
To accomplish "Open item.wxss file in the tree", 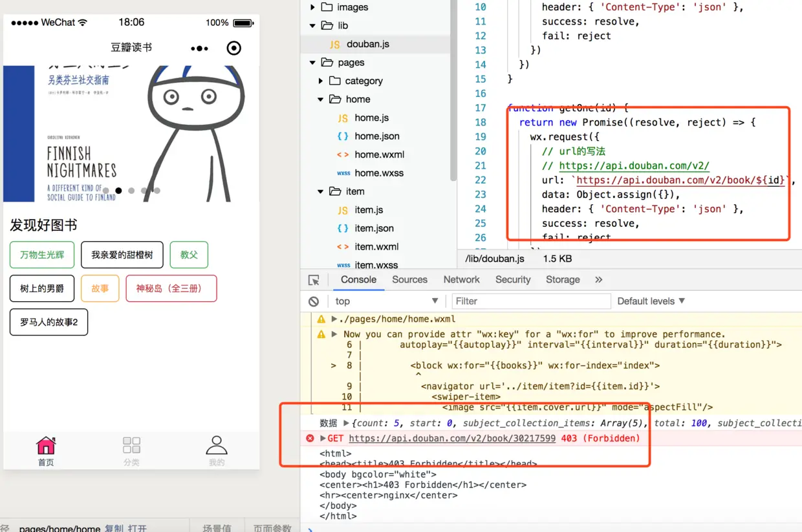I will pyautogui.click(x=376, y=265).
